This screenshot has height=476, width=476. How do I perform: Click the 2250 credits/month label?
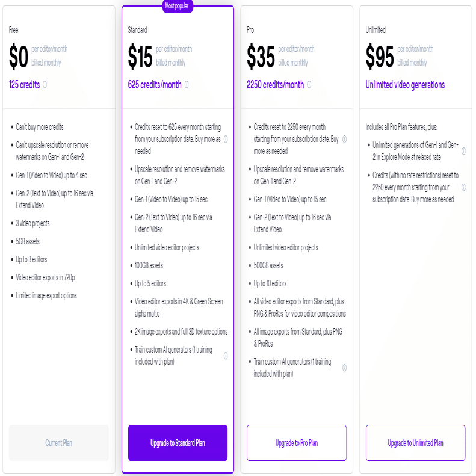275,85
